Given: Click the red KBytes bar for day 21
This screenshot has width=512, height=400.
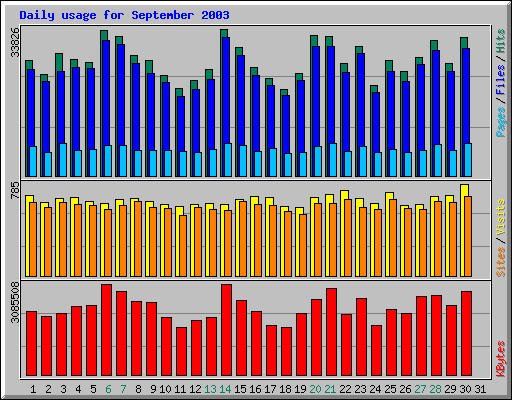Looking at the screenshot, I should 331,332.
